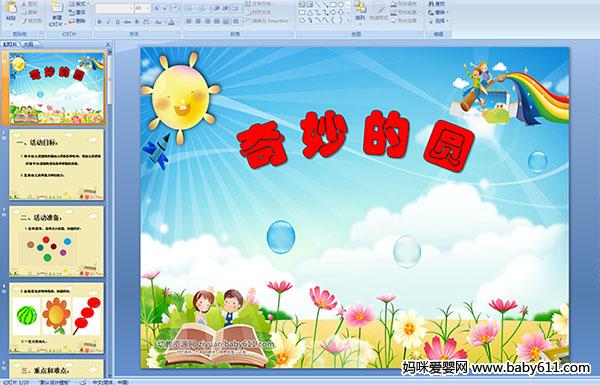Open the font name dropdown
The height and width of the screenshot is (385, 600).
131,8
